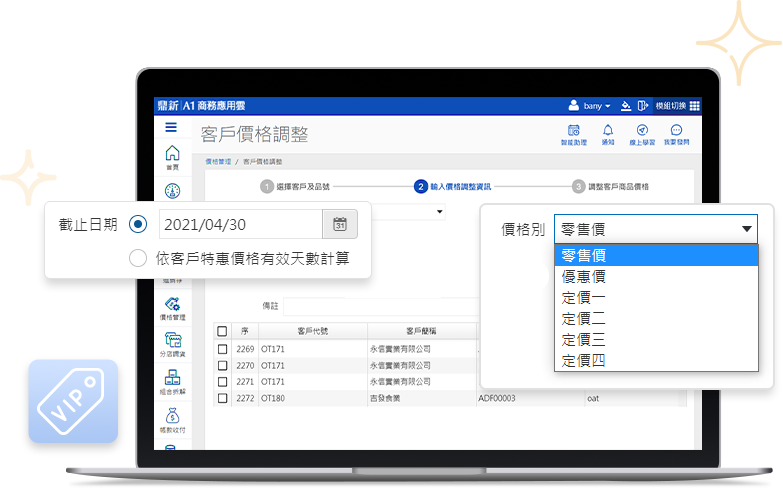
Task: Click the theme paint bucket icon
Action: point(626,105)
